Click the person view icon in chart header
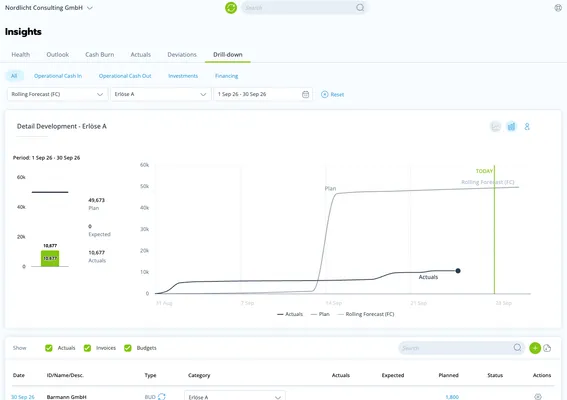Viewport: 567px width, 400px height. pyautogui.click(x=527, y=127)
